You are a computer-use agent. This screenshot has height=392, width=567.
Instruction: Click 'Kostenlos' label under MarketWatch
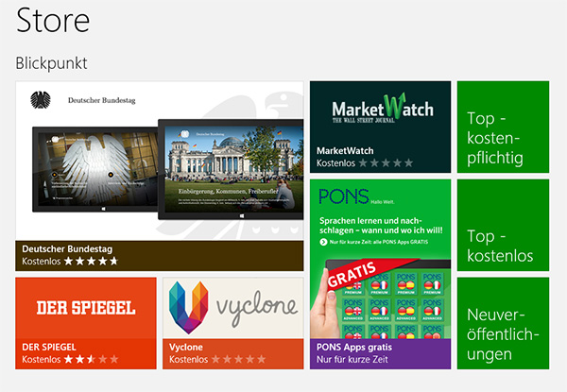pos(335,163)
